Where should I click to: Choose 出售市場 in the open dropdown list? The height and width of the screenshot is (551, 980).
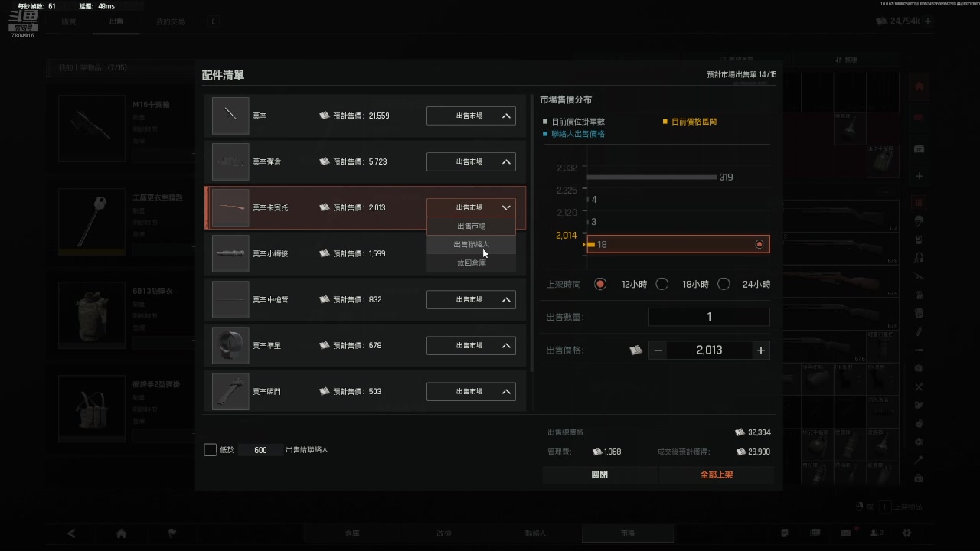click(x=471, y=226)
